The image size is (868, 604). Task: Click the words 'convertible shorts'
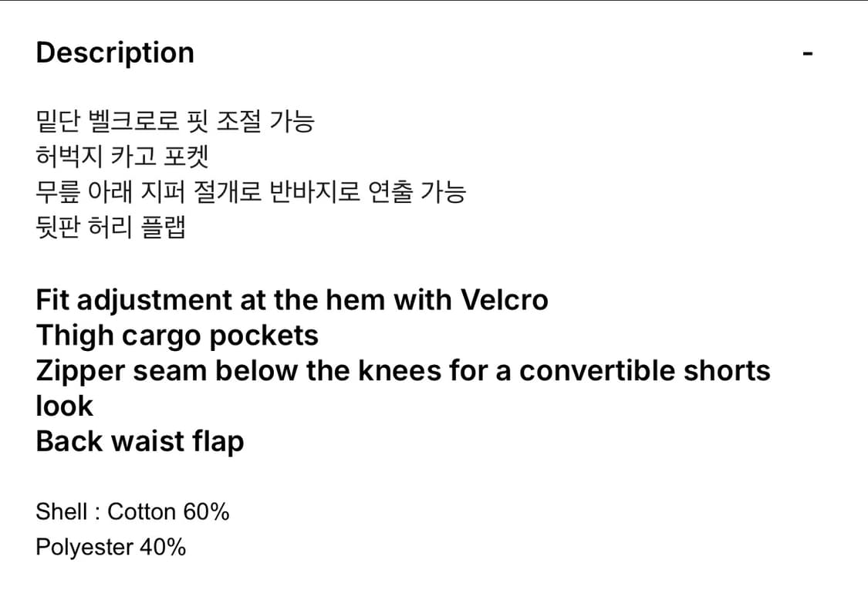tap(644, 370)
